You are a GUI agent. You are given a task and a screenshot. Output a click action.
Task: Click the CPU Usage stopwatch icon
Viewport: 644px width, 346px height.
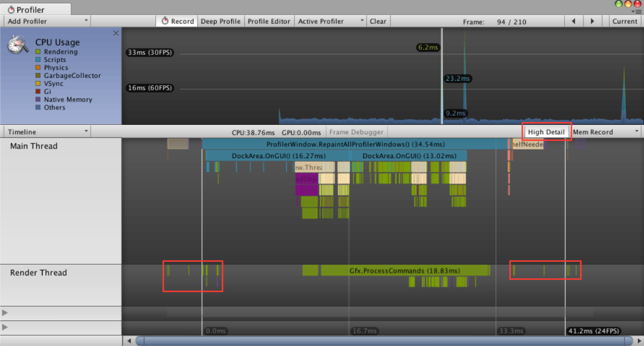click(x=18, y=44)
